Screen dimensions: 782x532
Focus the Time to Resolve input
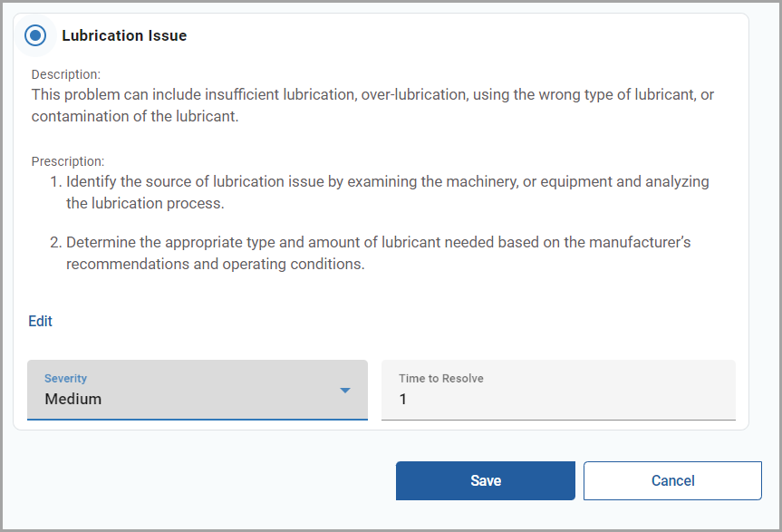coord(558,390)
